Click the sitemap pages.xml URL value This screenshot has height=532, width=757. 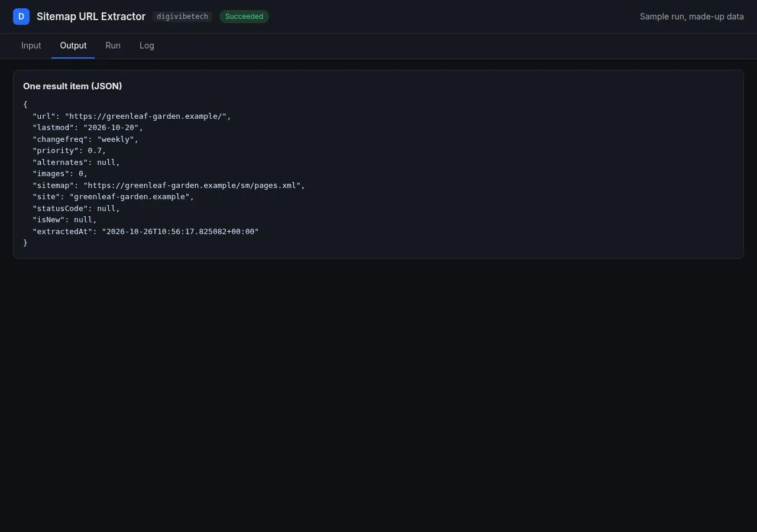pos(192,186)
